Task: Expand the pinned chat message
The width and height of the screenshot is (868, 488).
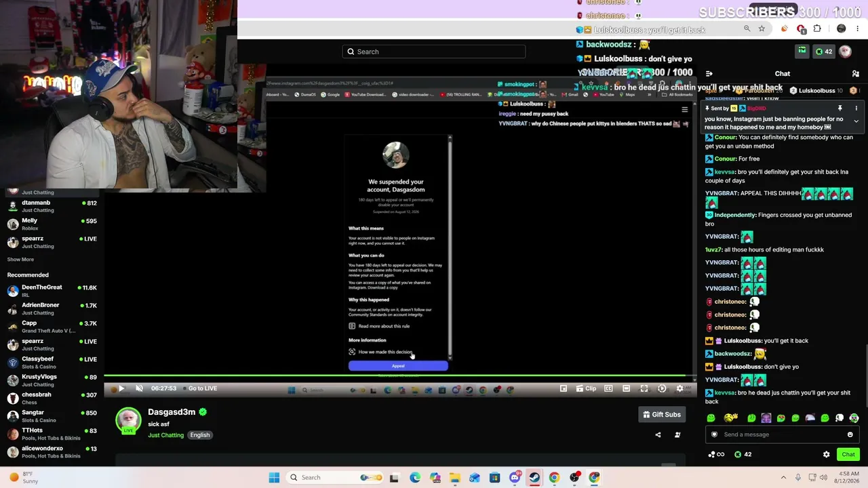Action: pyautogui.click(x=856, y=121)
